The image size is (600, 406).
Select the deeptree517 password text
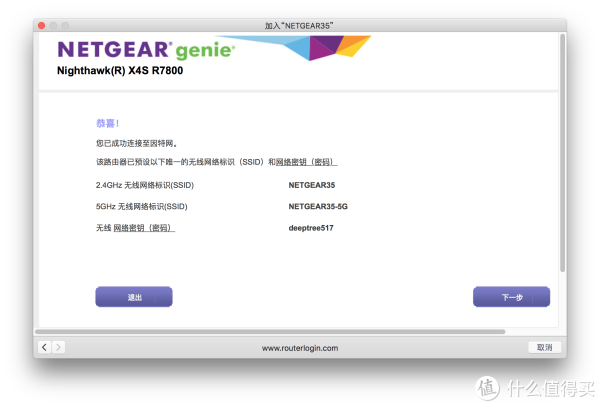coord(311,228)
